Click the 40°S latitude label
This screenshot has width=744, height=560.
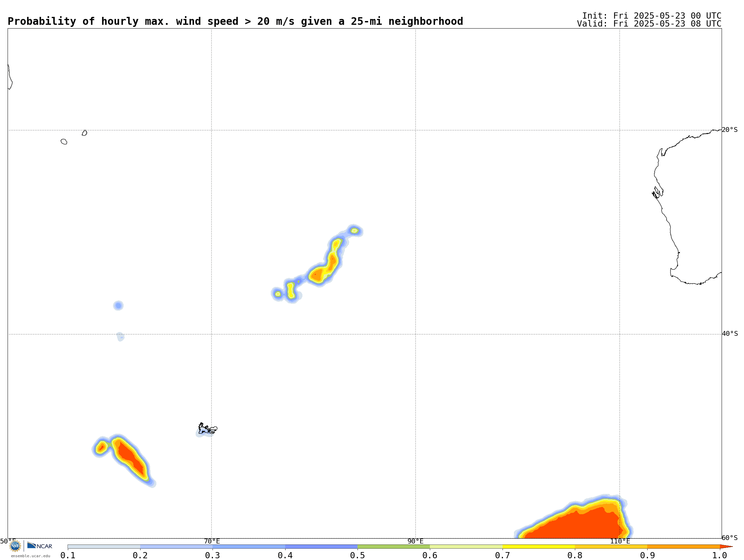tap(730, 334)
